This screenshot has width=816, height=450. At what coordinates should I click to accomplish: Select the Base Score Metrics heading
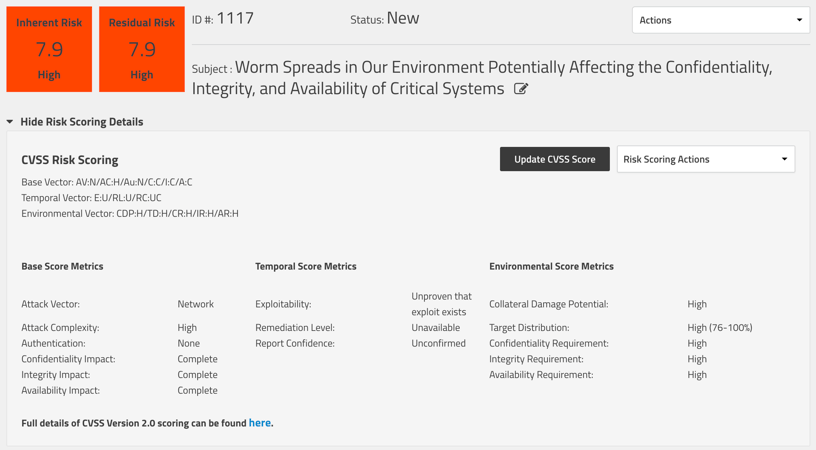point(62,266)
